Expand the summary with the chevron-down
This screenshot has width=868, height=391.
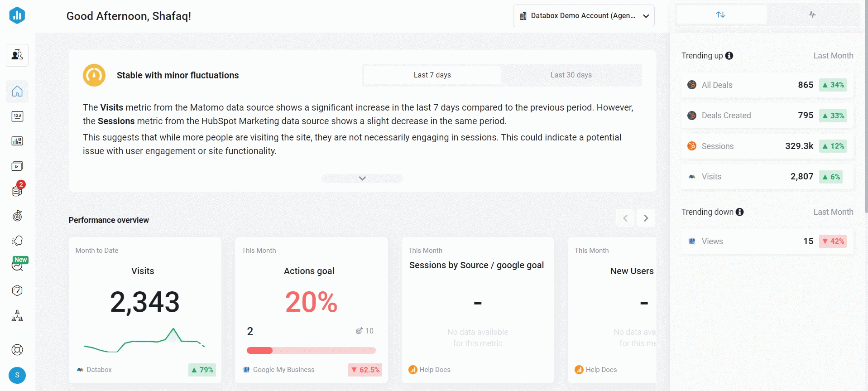[x=362, y=179]
